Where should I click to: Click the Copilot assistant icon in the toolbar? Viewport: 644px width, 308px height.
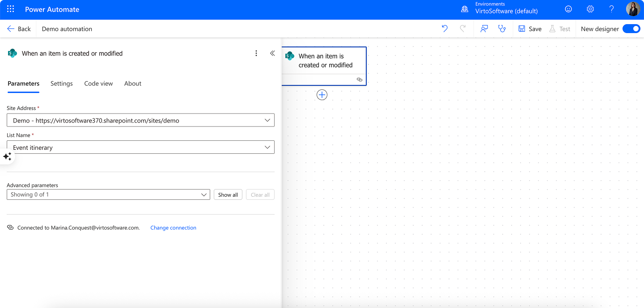484,28
